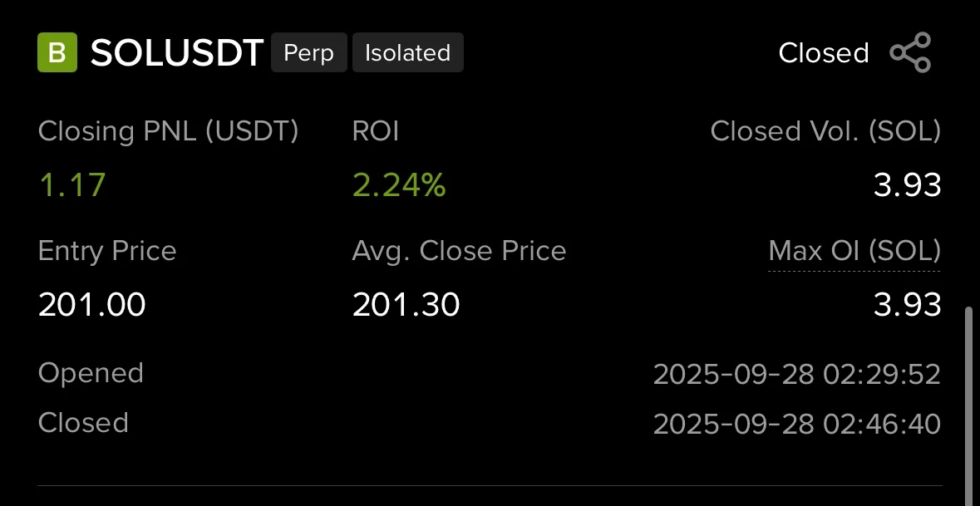Screen dimensions: 980x506
Task: Tap the 2.24% ROI value
Action: (x=399, y=185)
